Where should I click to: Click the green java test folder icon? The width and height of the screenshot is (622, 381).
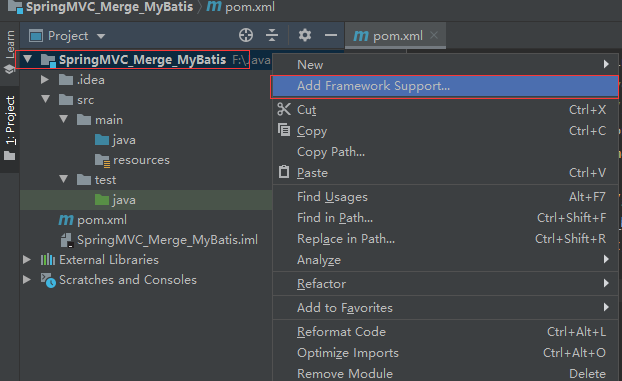(x=102, y=200)
